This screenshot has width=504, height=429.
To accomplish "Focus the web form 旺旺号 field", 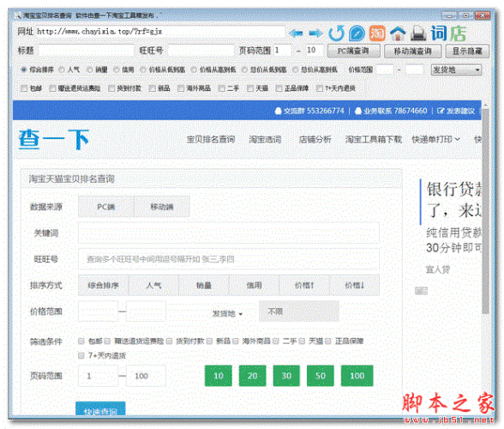I will click(x=229, y=259).
